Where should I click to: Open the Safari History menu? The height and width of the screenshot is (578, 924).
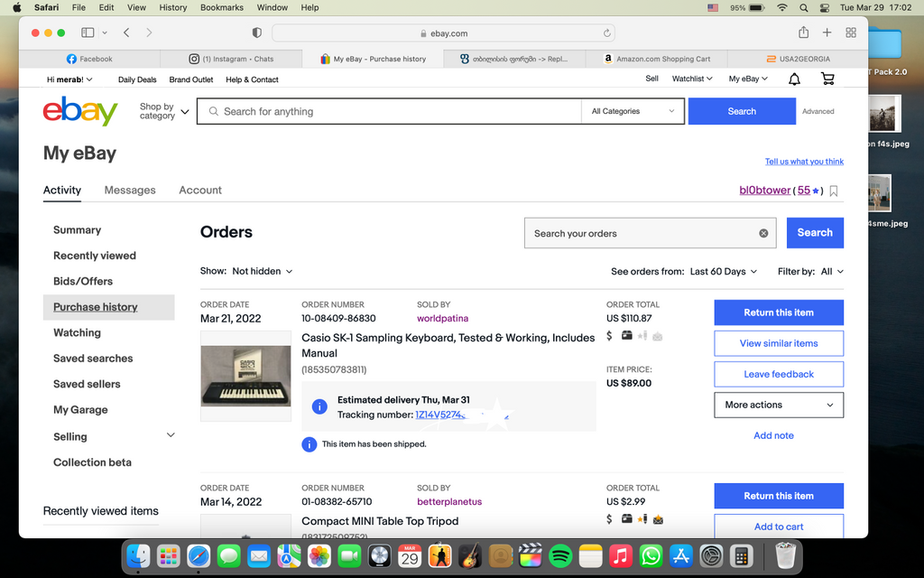pyautogui.click(x=172, y=7)
